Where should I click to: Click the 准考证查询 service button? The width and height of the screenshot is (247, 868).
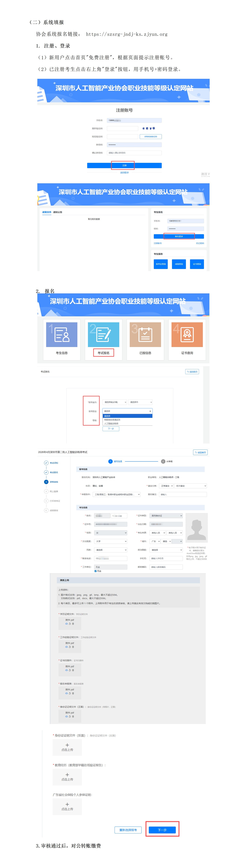161,264
